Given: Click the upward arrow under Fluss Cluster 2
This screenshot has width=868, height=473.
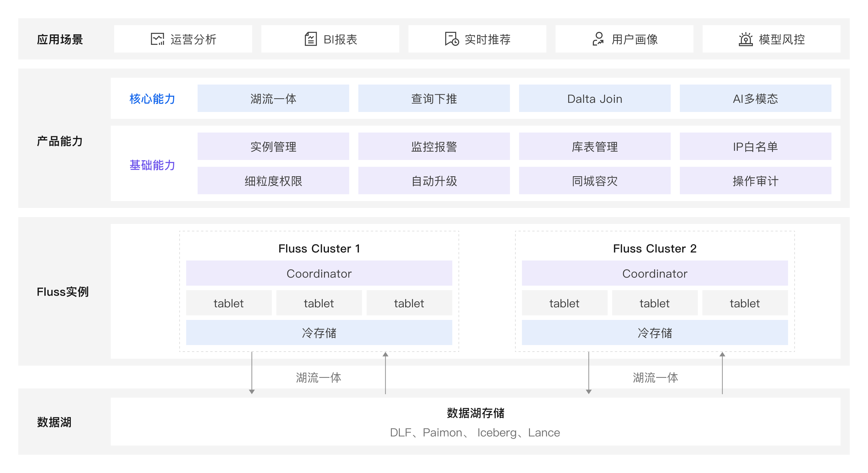Looking at the screenshot, I should [722, 374].
